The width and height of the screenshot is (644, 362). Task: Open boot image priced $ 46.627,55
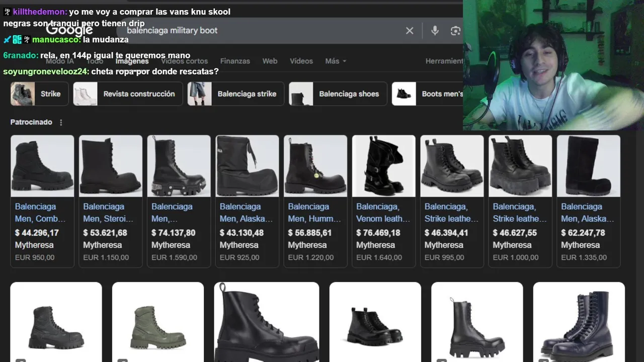click(520, 166)
